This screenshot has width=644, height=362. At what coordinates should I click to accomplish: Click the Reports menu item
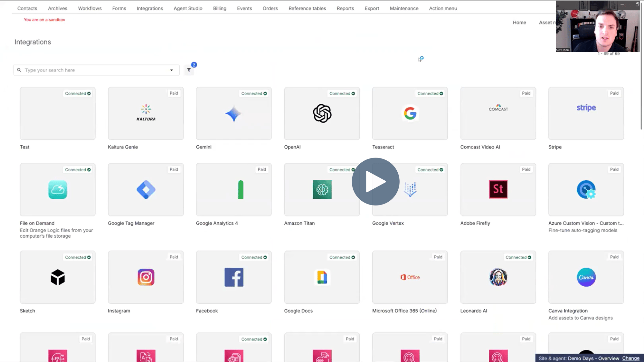[345, 8]
